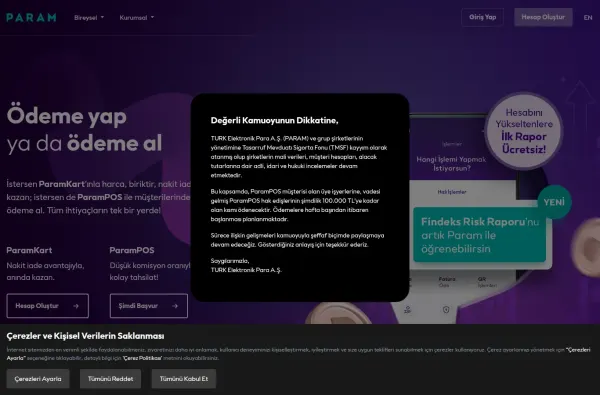Click the PARAM logo
The width and height of the screenshot is (600, 395).
coord(31,18)
